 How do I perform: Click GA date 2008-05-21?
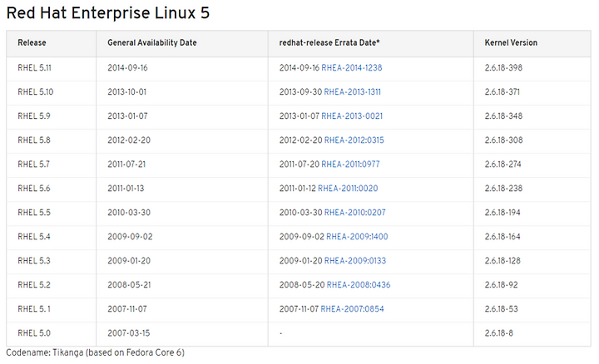tap(129, 285)
